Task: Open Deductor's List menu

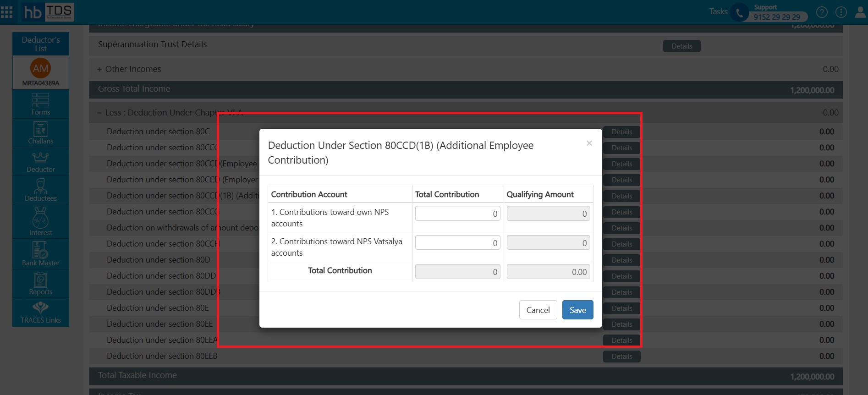Action: (x=41, y=44)
